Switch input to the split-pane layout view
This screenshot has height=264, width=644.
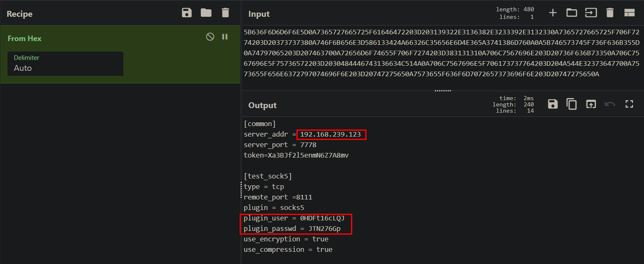(629, 13)
